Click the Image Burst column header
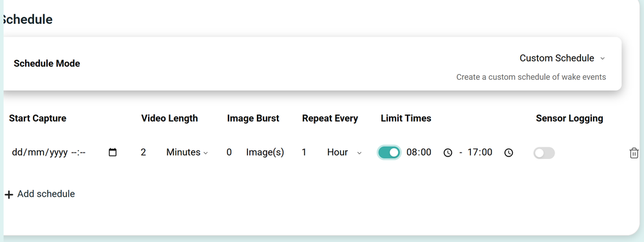644x242 pixels. [x=253, y=118]
